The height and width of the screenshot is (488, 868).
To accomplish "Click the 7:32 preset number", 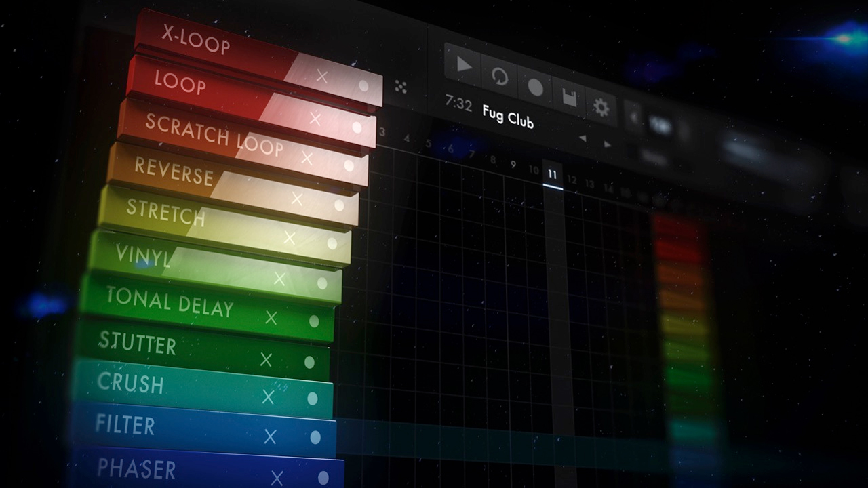I will [458, 104].
